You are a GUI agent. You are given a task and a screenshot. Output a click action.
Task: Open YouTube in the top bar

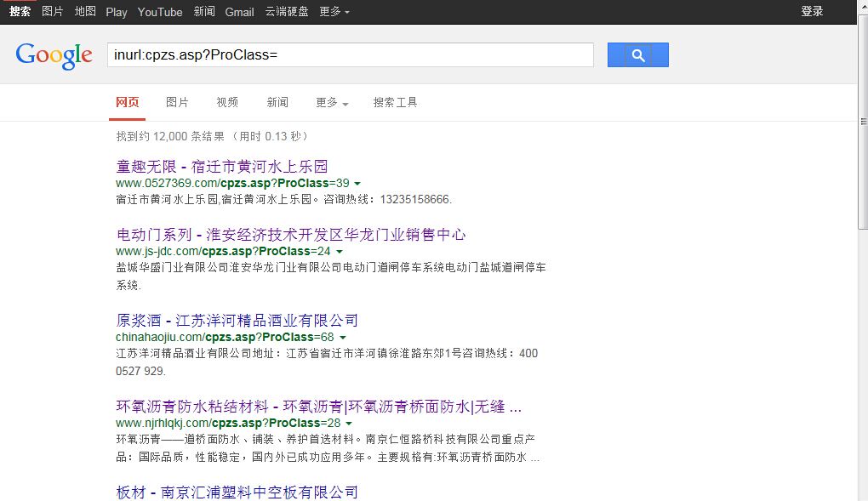coord(160,12)
